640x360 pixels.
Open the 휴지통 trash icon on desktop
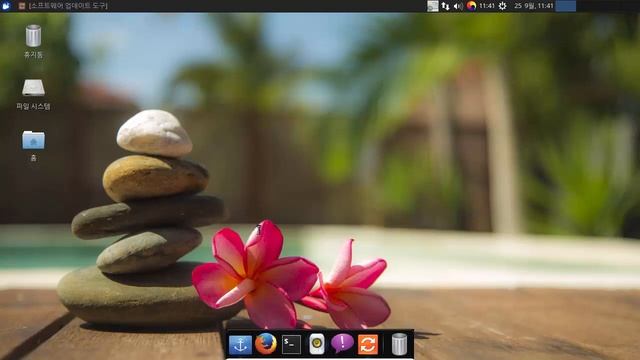click(33, 36)
